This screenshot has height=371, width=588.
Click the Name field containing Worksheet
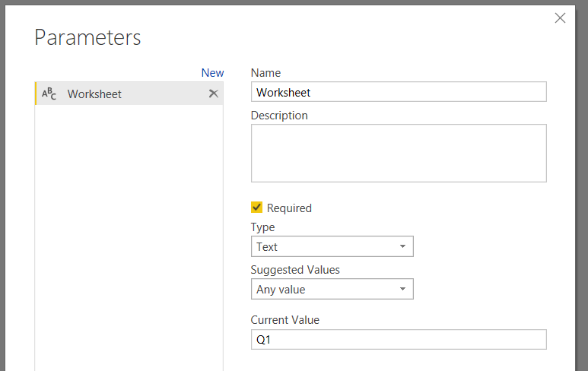click(x=399, y=92)
